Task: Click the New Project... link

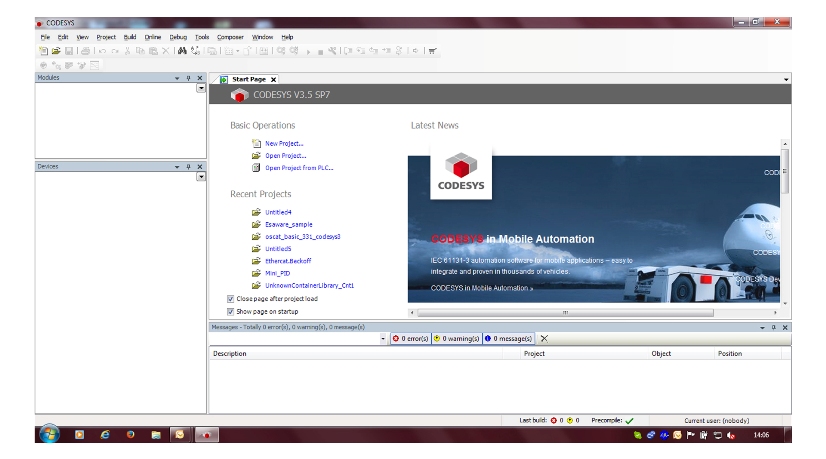Action: pos(284,143)
